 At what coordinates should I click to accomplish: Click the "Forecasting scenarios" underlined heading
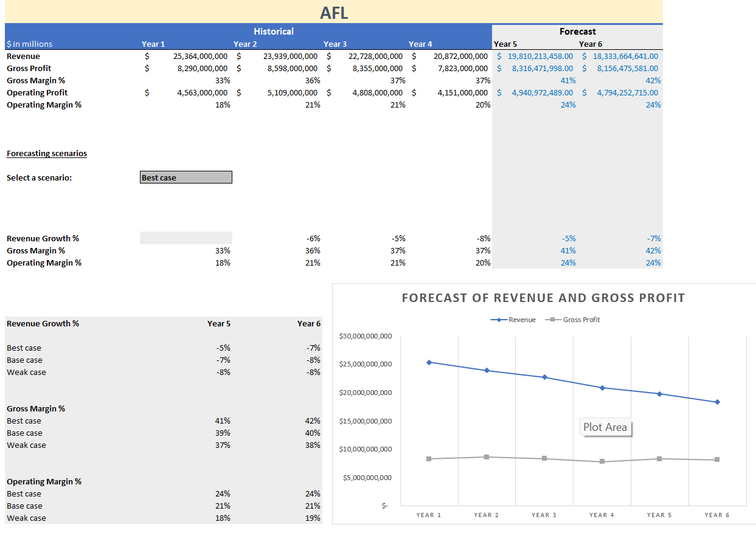point(46,153)
